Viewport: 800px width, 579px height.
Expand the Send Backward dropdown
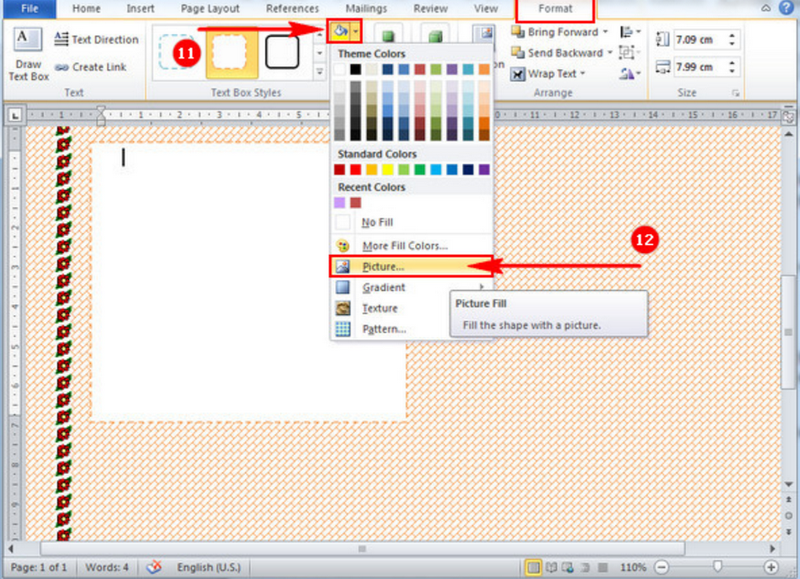pyautogui.click(x=611, y=52)
